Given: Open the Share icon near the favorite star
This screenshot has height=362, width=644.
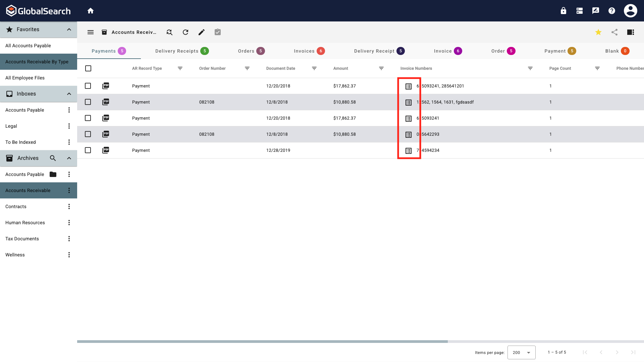Looking at the screenshot, I should (x=614, y=32).
